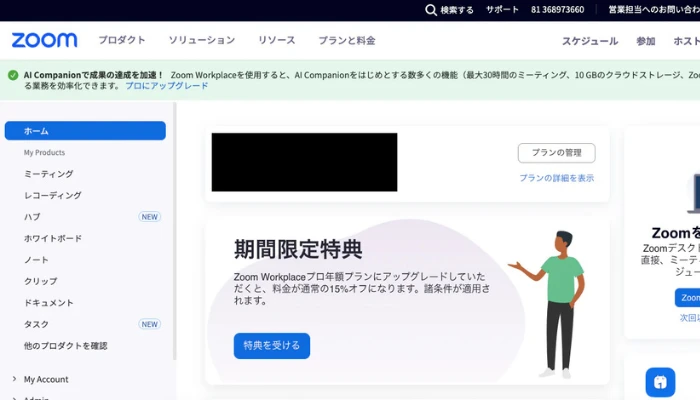Click the 期間限定特典 heading
The height and width of the screenshot is (400, 700).
[x=298, y=249]
